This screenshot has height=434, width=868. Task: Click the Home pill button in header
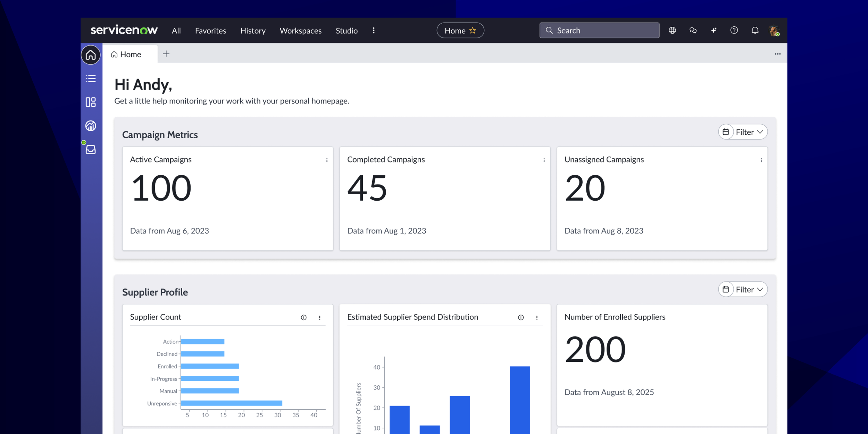tap(460, 30)
